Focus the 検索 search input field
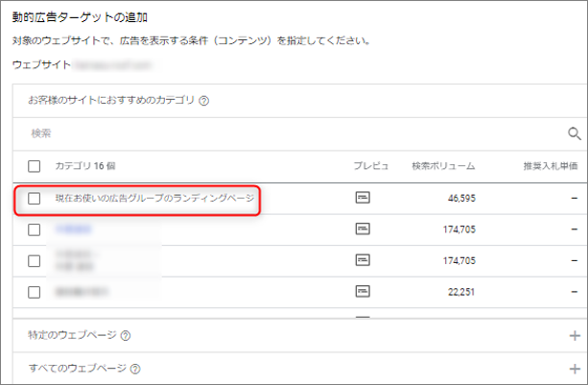588x385 pixels. point(288,133)
